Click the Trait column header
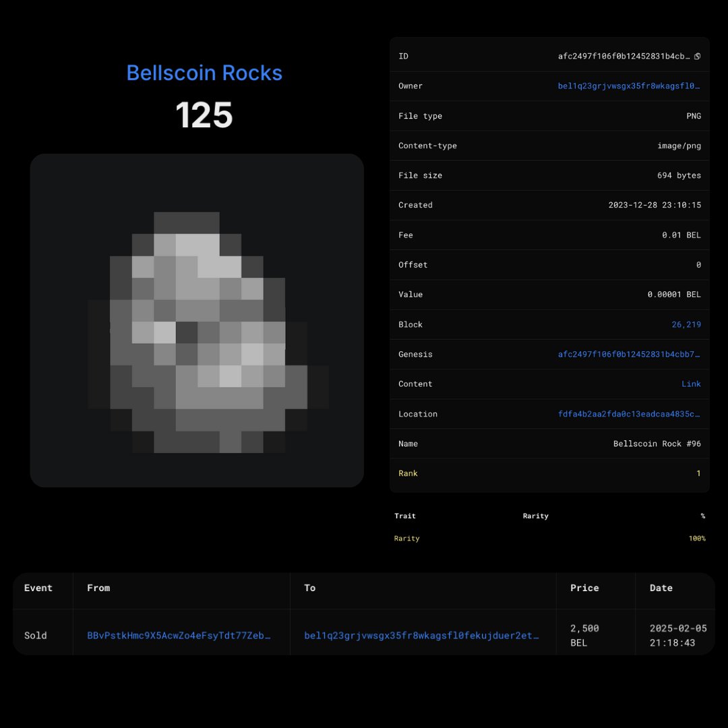The image size is (728, 728). pos(405,516)
